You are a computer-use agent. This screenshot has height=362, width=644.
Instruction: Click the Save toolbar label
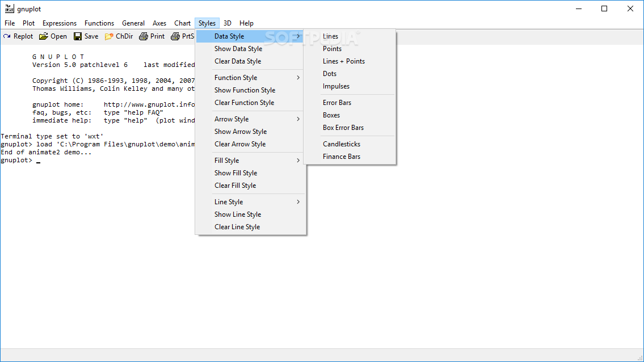coord(91,36)
